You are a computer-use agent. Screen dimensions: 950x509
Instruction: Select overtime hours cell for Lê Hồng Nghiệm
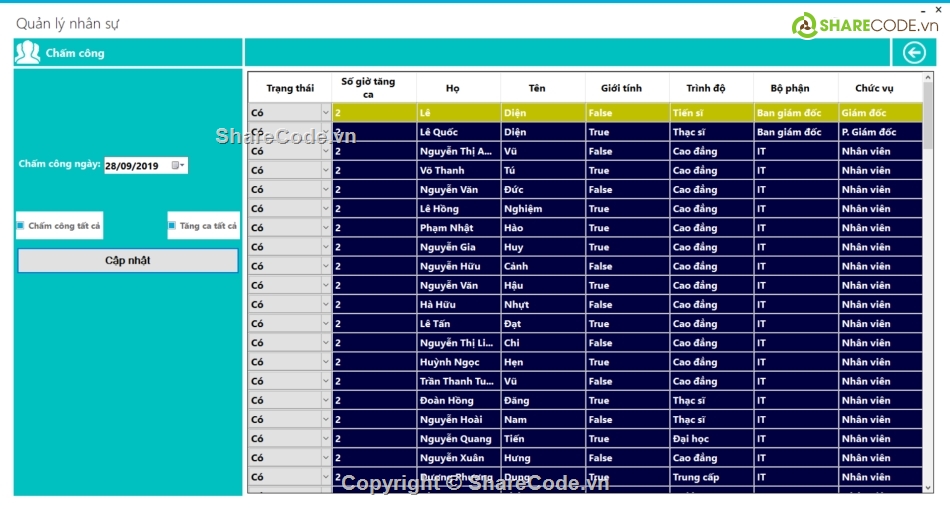click(373, 209)
